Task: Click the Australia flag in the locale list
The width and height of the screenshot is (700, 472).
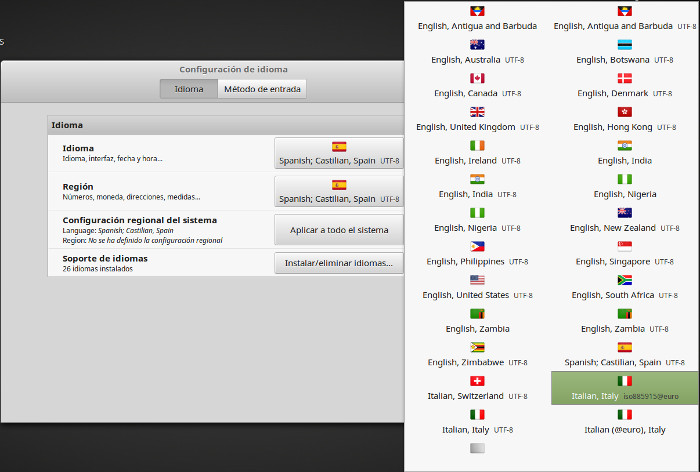Action: [477, 45]
